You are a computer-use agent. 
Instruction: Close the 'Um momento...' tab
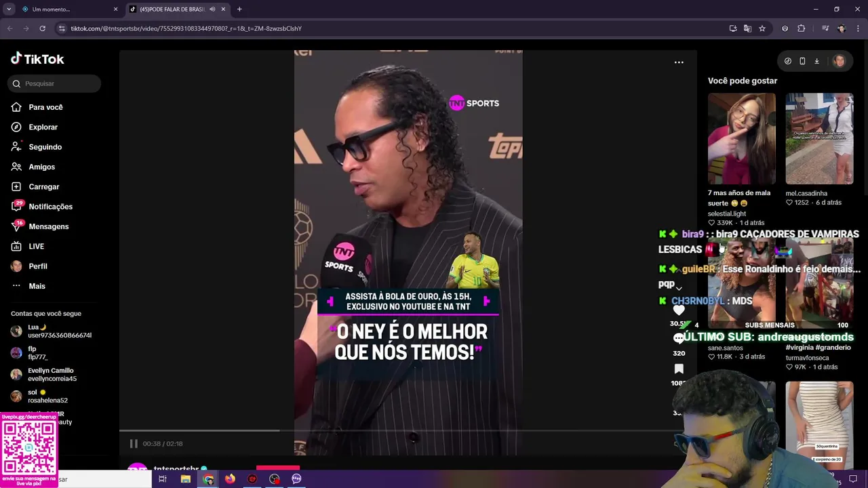click(x=115, y=9)
